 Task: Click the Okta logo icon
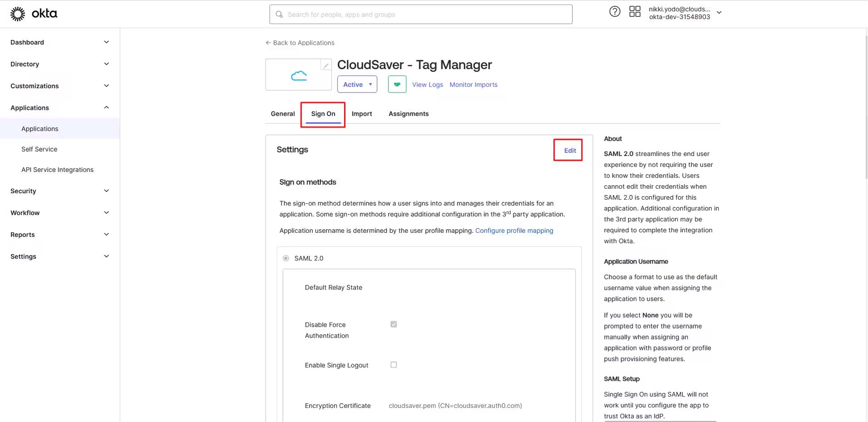[x=18, y=14]
